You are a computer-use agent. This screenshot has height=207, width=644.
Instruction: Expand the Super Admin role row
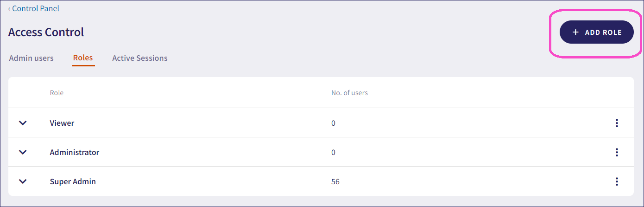pyautogui.click(x=23, y=181)
